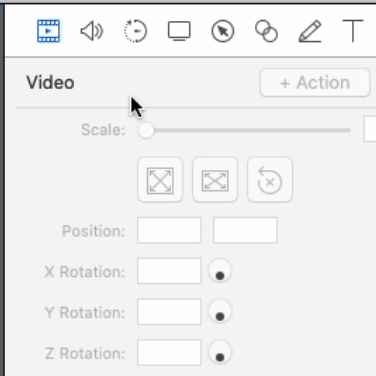Click the scale to fit button
Screen dimensions: 376x376
[x=160, y=180]
